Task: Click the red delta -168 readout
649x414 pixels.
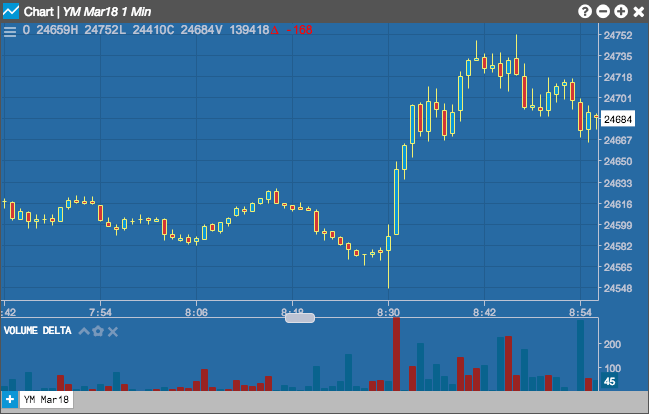Action: pos(291,30)
